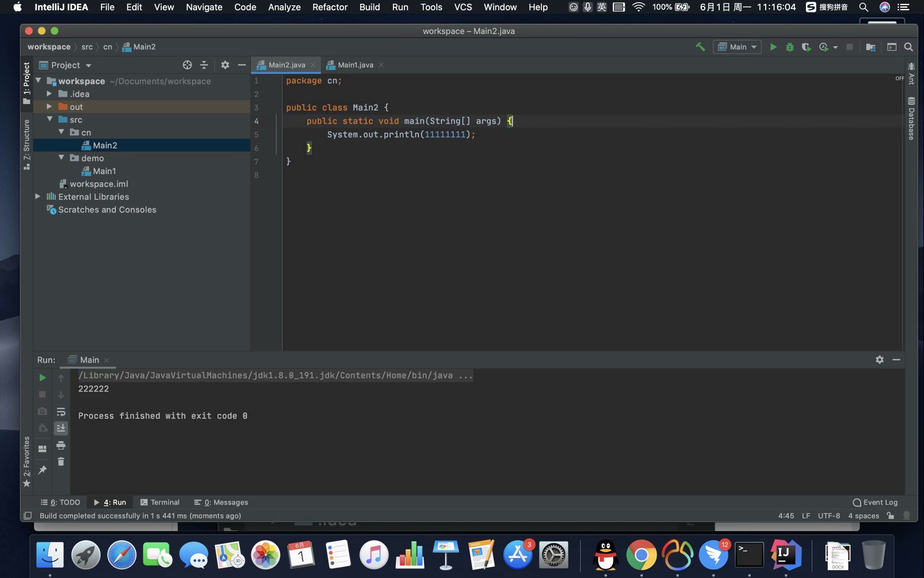Click the 4 spaces indent setting
The width and height of the screenshot is (924, 578).
pyautogui.click(x=863, y=516)
